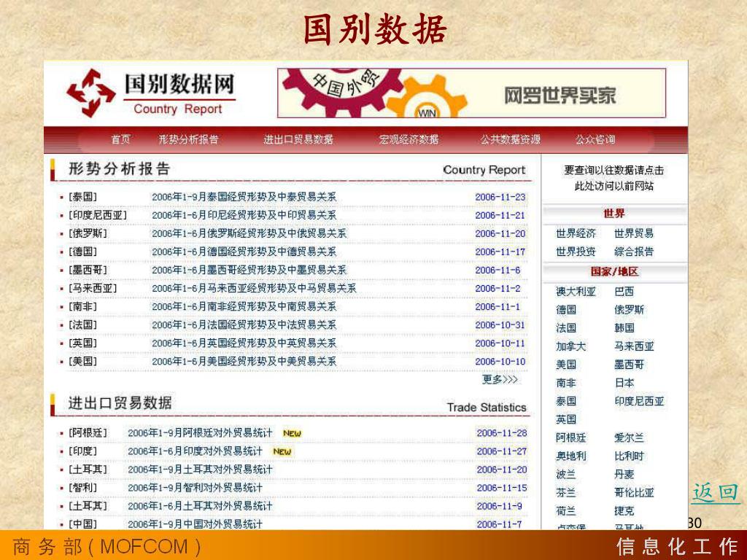Click the 国家/地区 sidebar heading
The width and height of the screenshot is (747, 560).
[614, 271]
